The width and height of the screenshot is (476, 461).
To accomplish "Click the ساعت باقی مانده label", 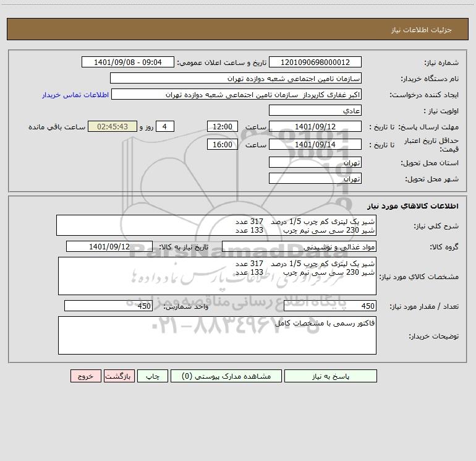I will coord(57,127).
